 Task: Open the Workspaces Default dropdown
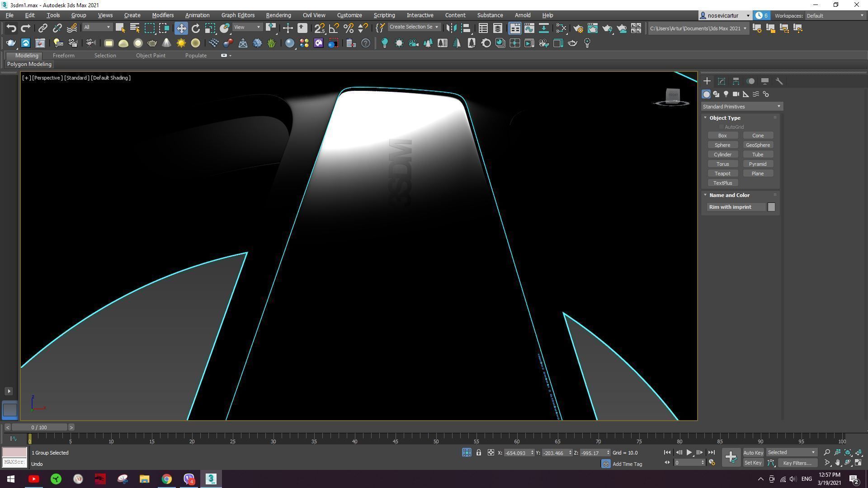pyautogui.click(x=835, y=15)
